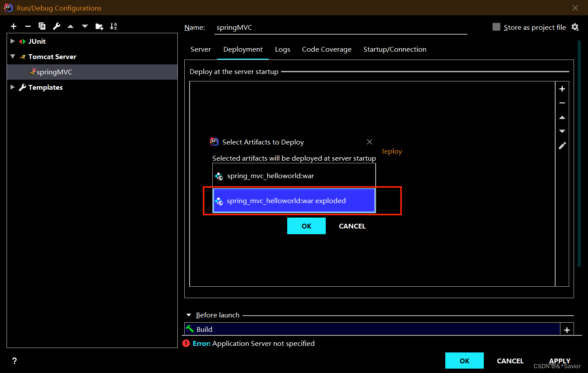Screen dimensions: 588x373
Task: Copy the selected configuration
Action: coord(42,26)
